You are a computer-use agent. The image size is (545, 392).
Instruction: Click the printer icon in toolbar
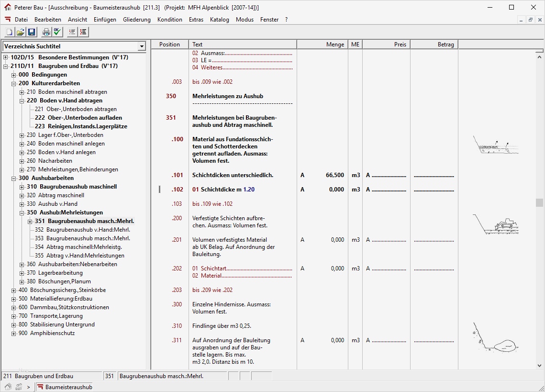pos(46,32)
